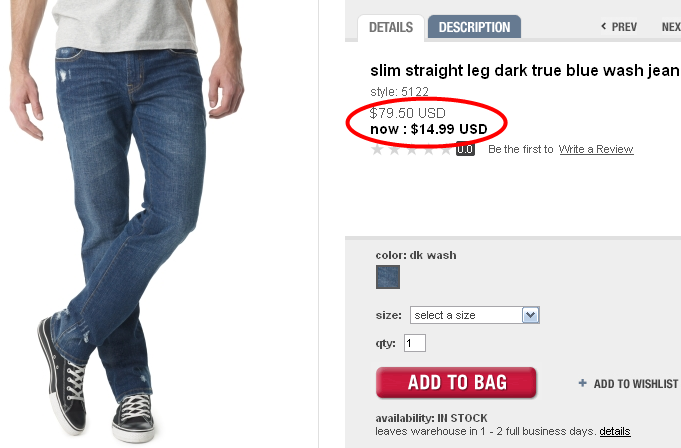
Task: Click ADD TO WISHLIST text
Action: pyautogui.click(x=636, y=384)
